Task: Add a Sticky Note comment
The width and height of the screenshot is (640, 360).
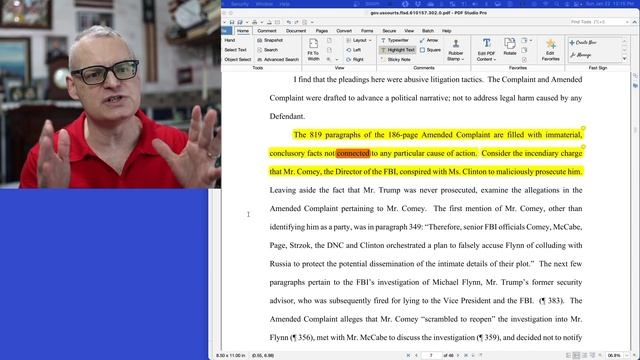Action: point(396,60)
